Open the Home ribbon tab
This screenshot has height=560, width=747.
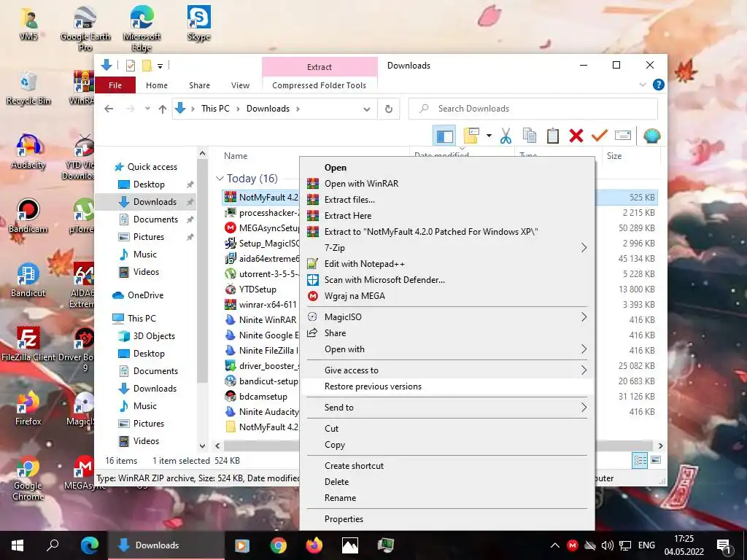[x=157, y=85]
